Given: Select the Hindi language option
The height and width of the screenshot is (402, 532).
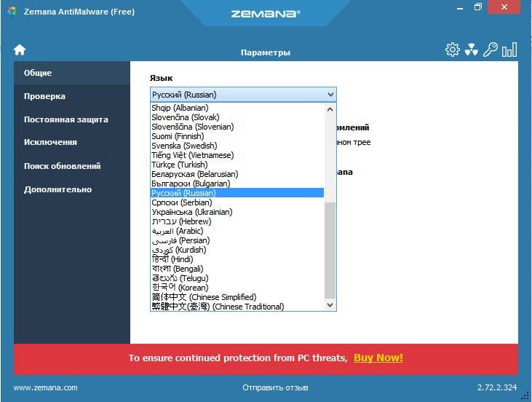Looking at the screenshot, I should coord(237,259).
